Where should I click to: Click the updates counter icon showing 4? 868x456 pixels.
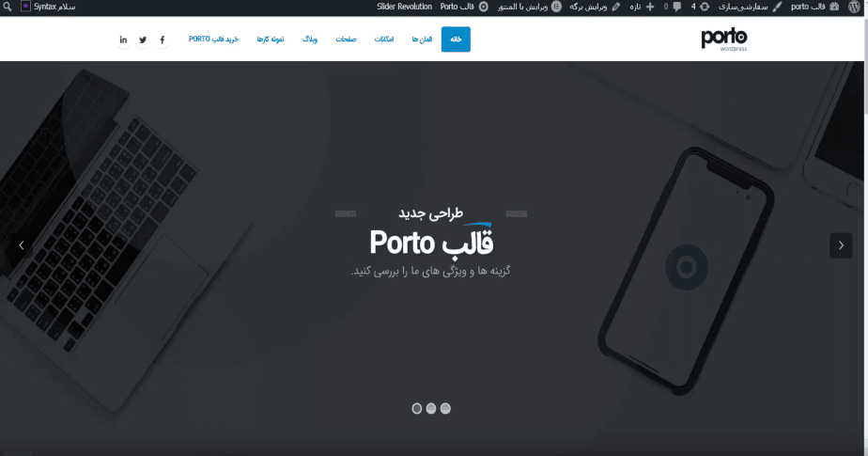699,7
